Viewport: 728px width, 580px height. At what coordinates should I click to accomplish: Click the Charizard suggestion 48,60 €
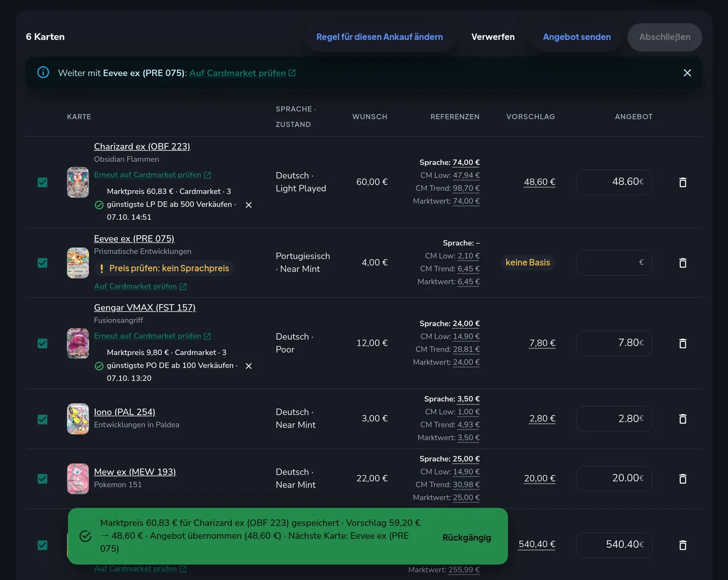(540, 182)
